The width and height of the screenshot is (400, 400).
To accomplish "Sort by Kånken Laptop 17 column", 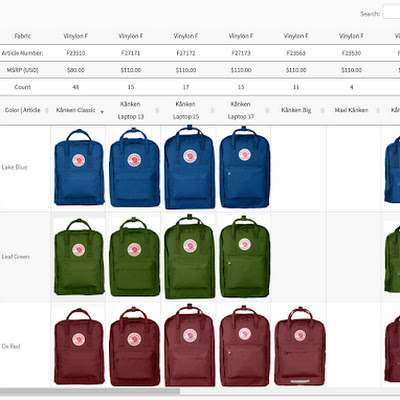I will [x=243, y=110].
